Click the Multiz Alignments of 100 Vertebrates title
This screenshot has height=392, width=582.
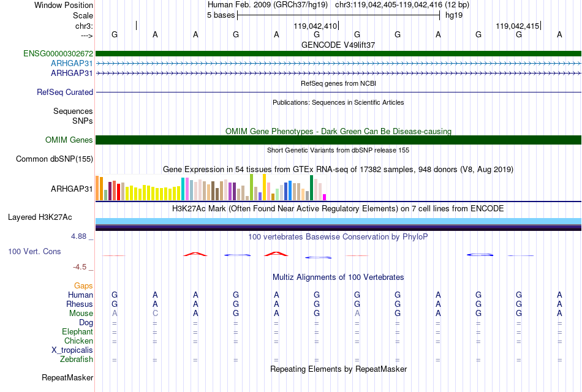(x=338, y=277)
